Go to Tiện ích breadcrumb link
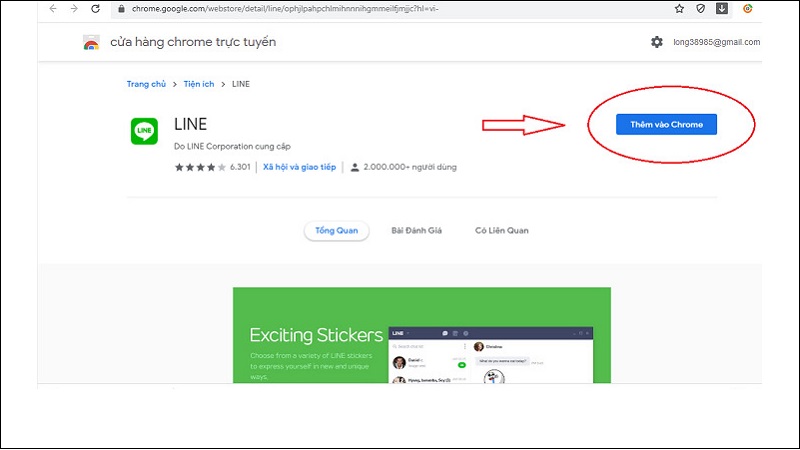This screenshot has height=450, width=800. (199, 84)
